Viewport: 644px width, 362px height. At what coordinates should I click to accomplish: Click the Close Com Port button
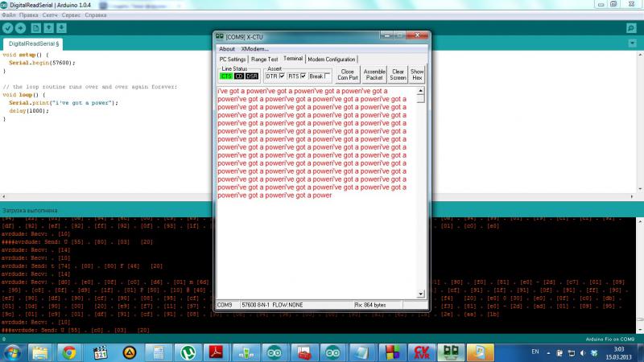pyautogui.click(x=348, y=75)
